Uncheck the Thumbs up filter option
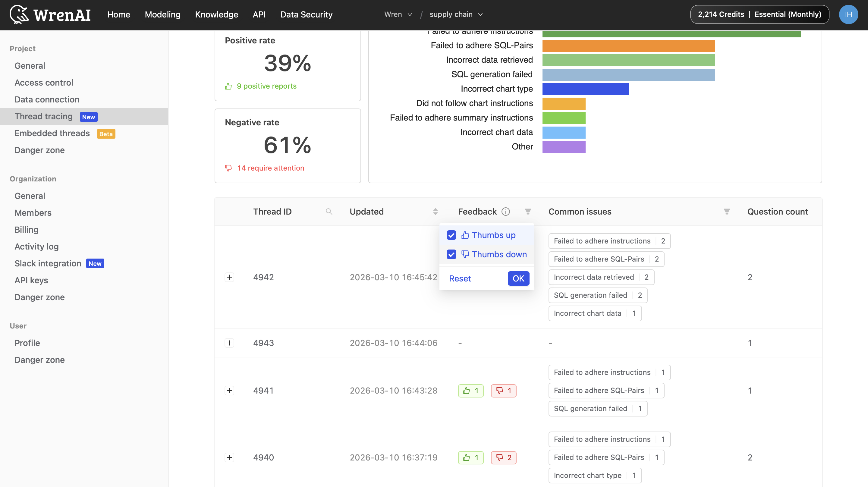868x487 pixels. coord(451,235)
